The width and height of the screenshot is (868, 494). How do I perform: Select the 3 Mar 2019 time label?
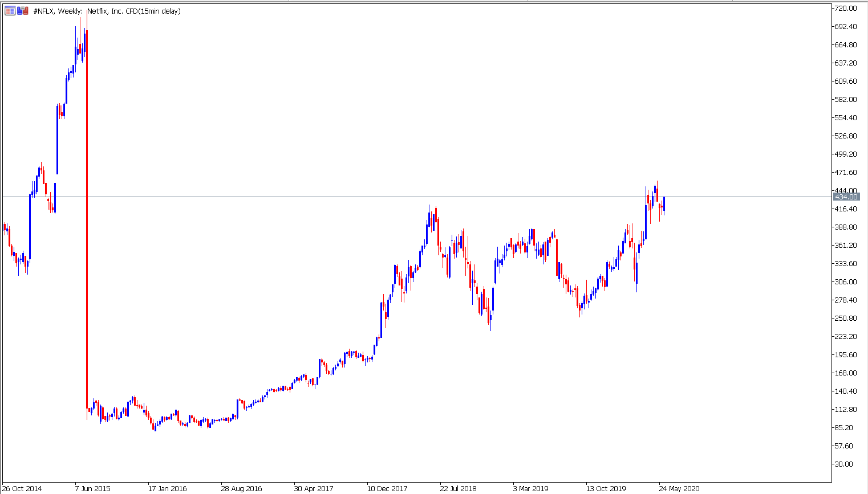click(530, 488)
